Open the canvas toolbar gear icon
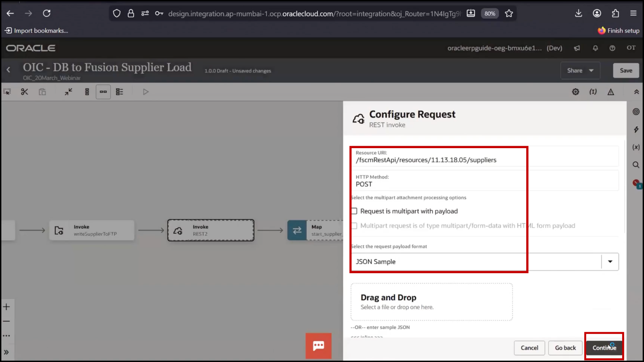The height and width of the screenshot is (362, 644). pyautogui.click(x=576, y=92)
